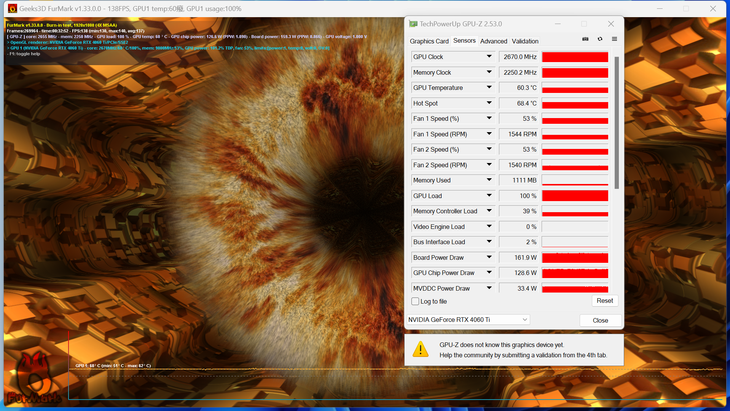
Task: Open the Advanced tab
Action: [493, 41]
